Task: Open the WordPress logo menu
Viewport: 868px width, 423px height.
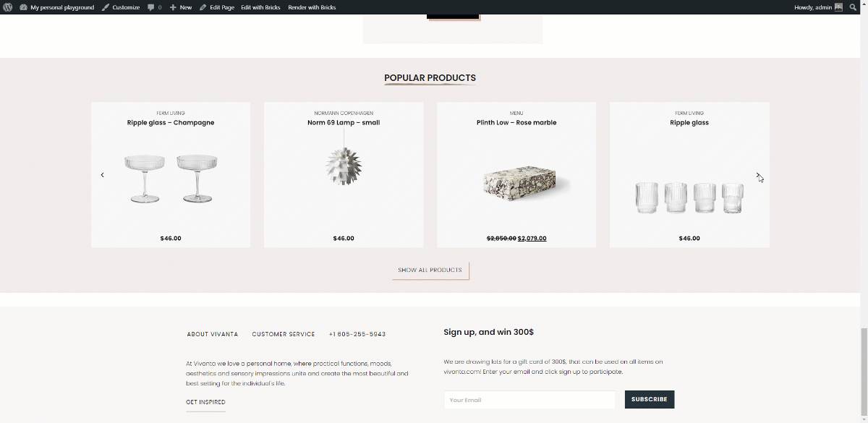Action: (x=8, y=7)
